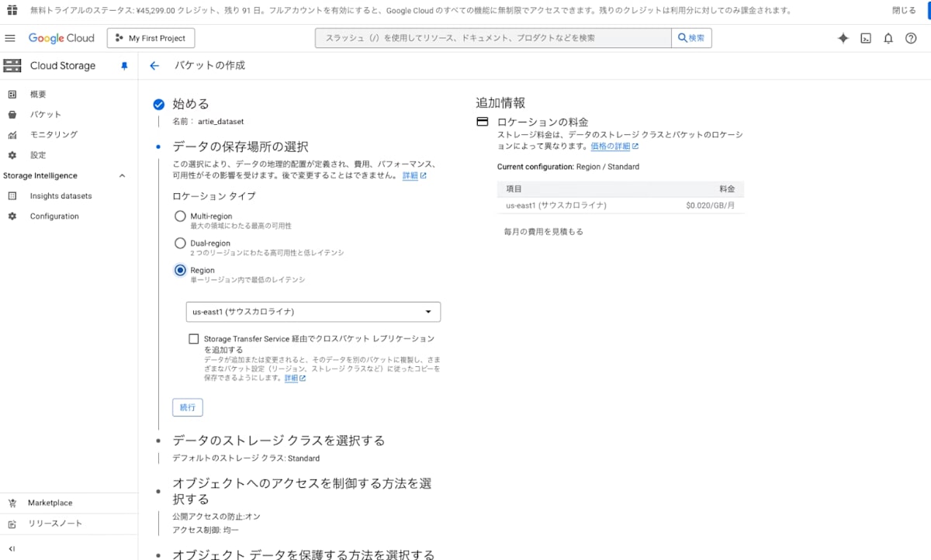Screen dimensions: 931x560
Task: Click the 追加情報 heading
Action: click(x=500, y=103)
